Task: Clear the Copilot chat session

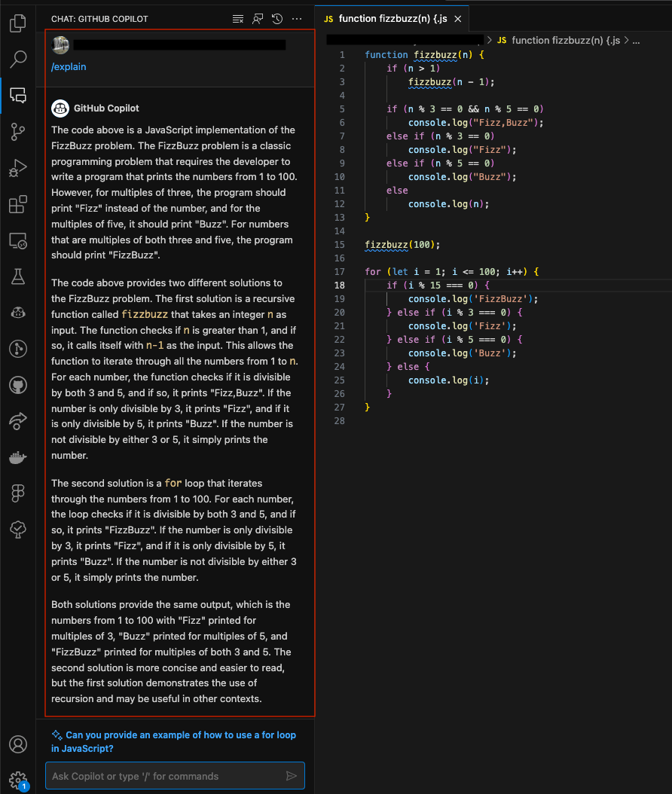Action: point(238,20)
